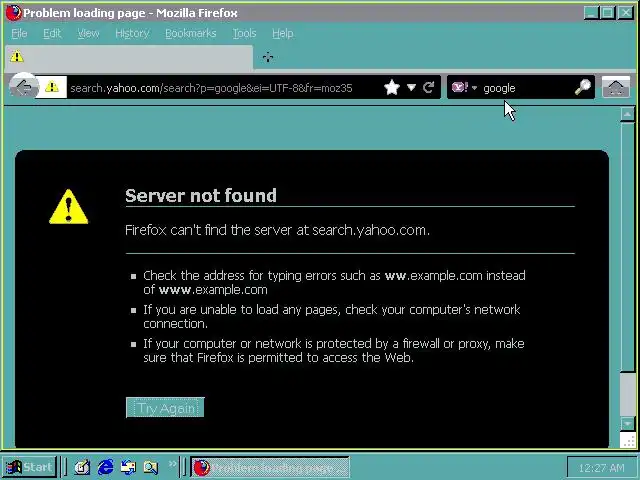Click the bullet about typing errors
Screen dimensions: 640x480
(x=334, y=282)
